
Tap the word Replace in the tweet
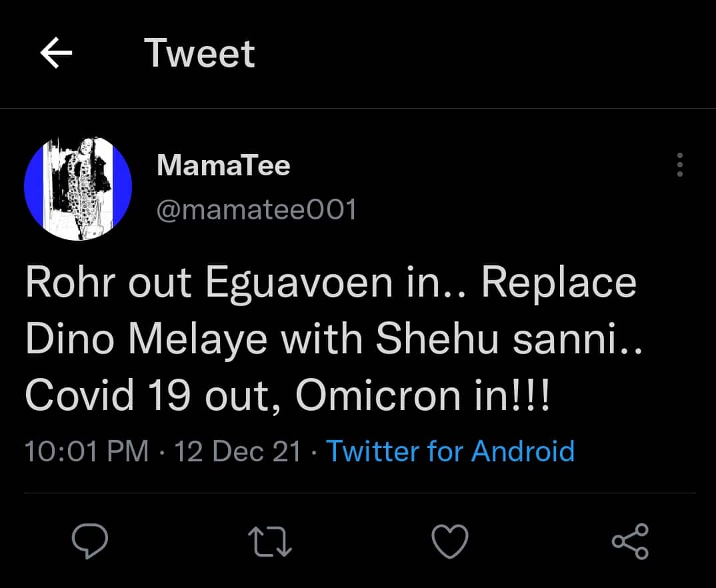tap(559, 283)
